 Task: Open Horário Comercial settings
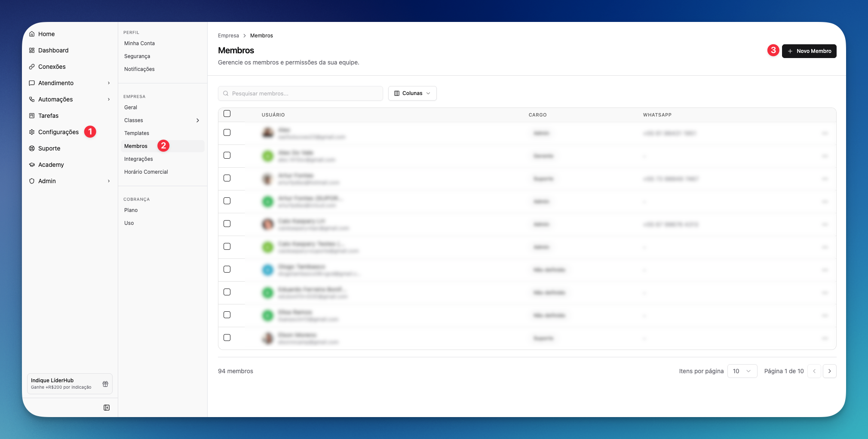point(146,172)
